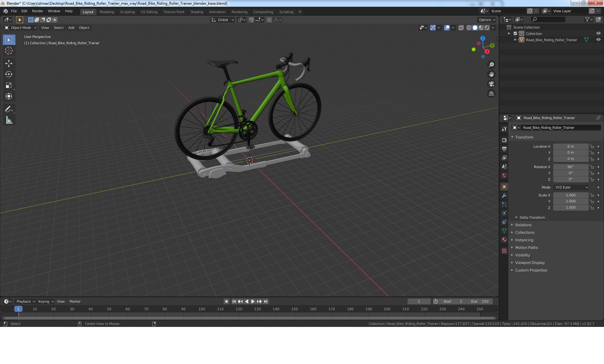Screen dimensions: 604x364
Task: Toggle auto keying record button
Action: coord(226,301)
